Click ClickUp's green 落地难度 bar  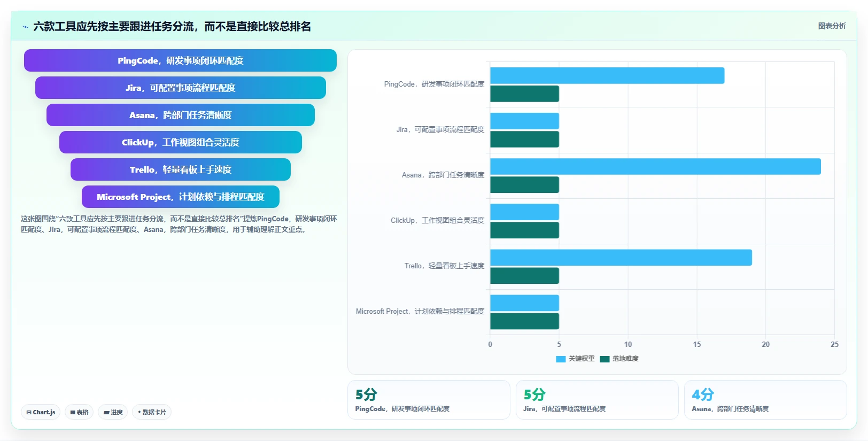point(524,230)
